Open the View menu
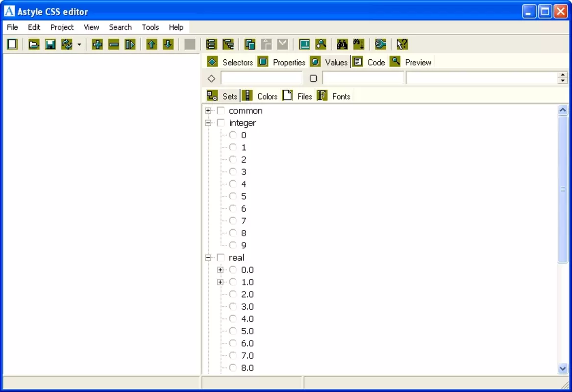The width and height of the screenshot is (572, 392). pos(91,27)
